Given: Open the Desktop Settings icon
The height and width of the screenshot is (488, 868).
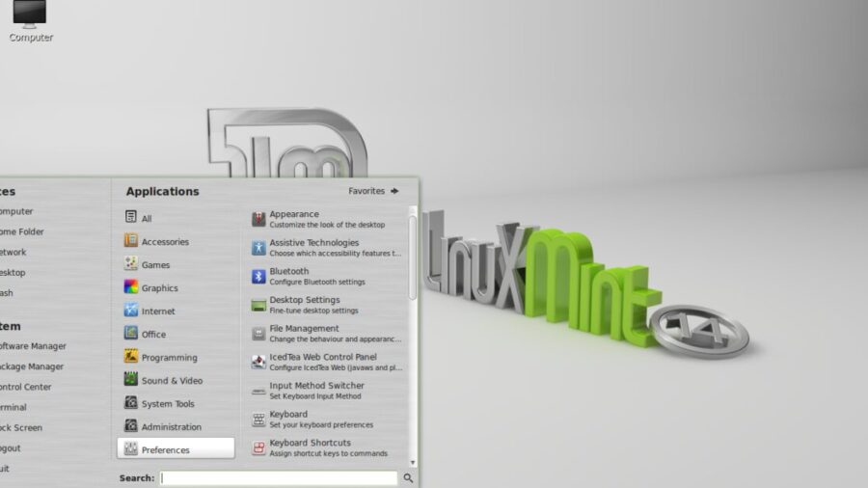Looking at the screenshot, I should click(x=258, y=305).
